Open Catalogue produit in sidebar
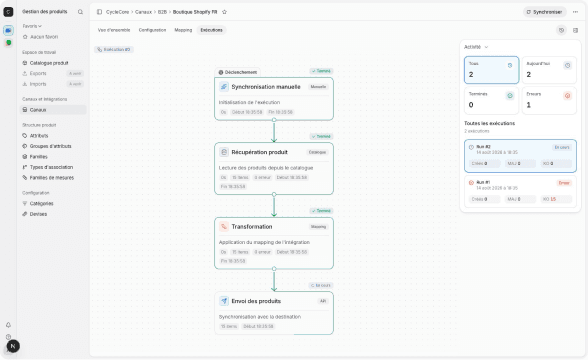Viewport: 588px width, 360px height. coord(52,63)
